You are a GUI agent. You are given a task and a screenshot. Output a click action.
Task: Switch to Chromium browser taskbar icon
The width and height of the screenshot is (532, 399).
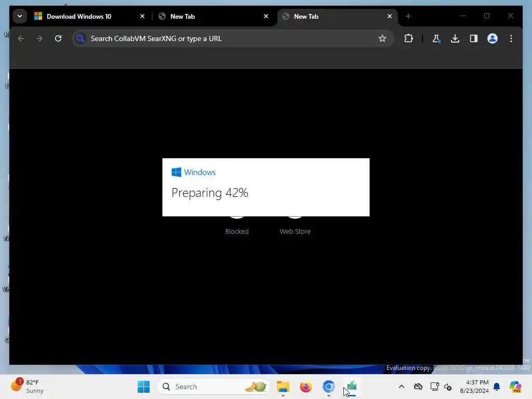[328, 387]
